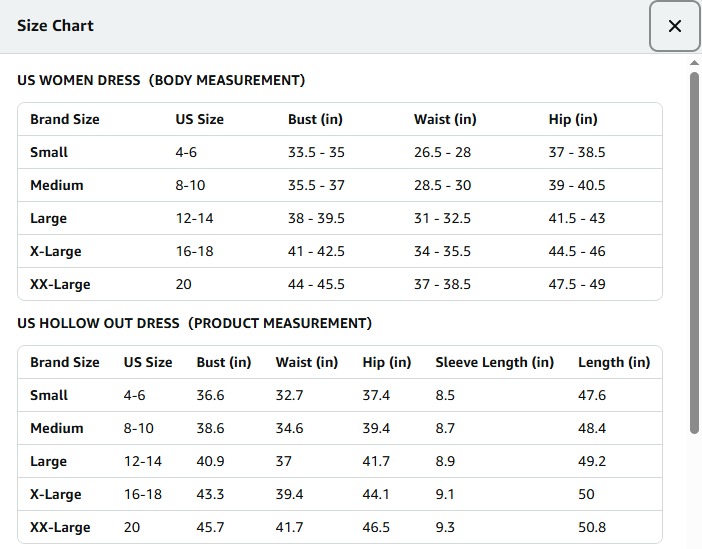Click the 50.8 length value
Viewport: 702px width, 549px height.
click(592, 527)
